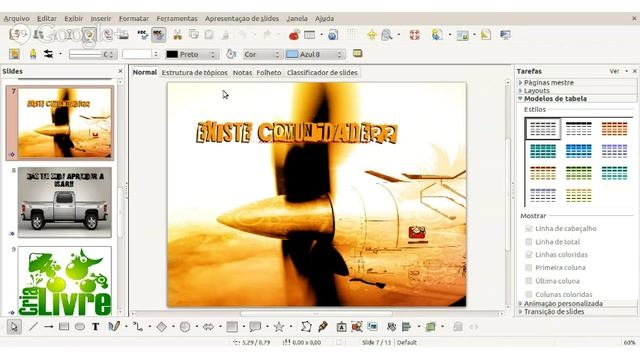Choose the Callouts speech bubble tool
Screen dimensions: 640x360
click(255, 327)
